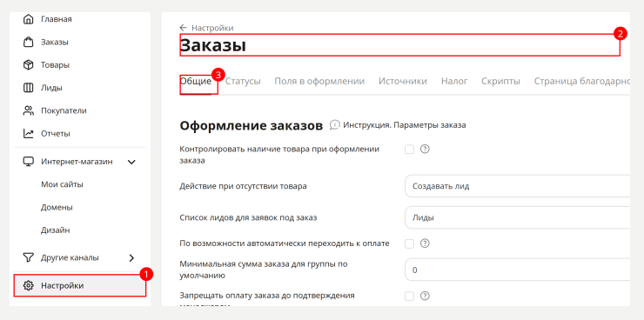Click the Минимальная сумма заказа input field
Image resolution: width=644 pixels, height=320 pixels.
tap(518, 270)
